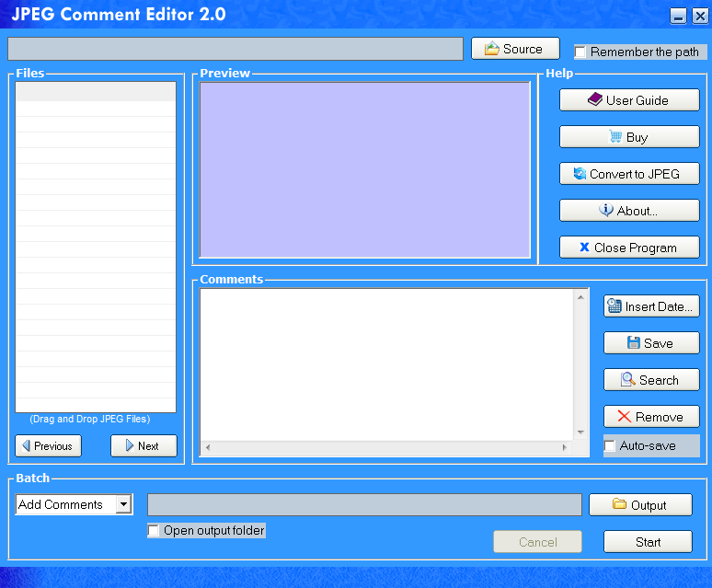712x588 pixels.
Task: Select the first row in Files list
Action: [x=96, y=92]
